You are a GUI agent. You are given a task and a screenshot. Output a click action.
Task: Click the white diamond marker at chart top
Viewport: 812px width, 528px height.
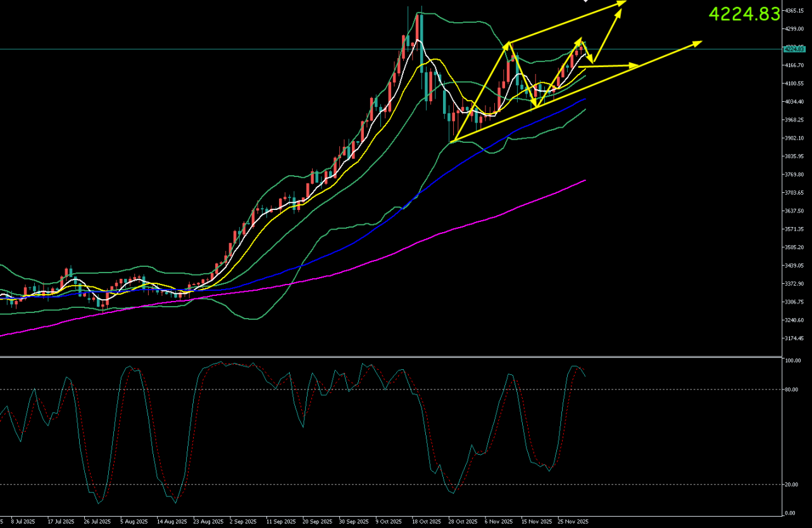pos(585,1)
